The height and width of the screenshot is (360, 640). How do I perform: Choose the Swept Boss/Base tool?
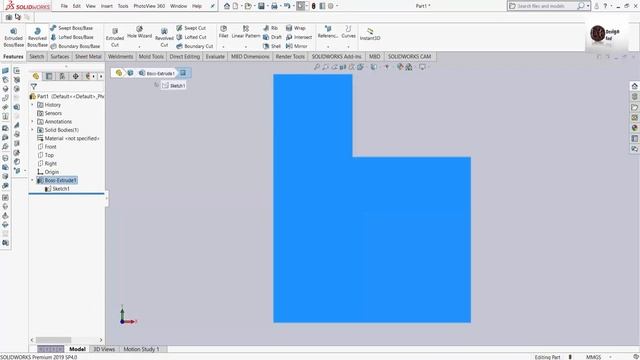[72, 28]
